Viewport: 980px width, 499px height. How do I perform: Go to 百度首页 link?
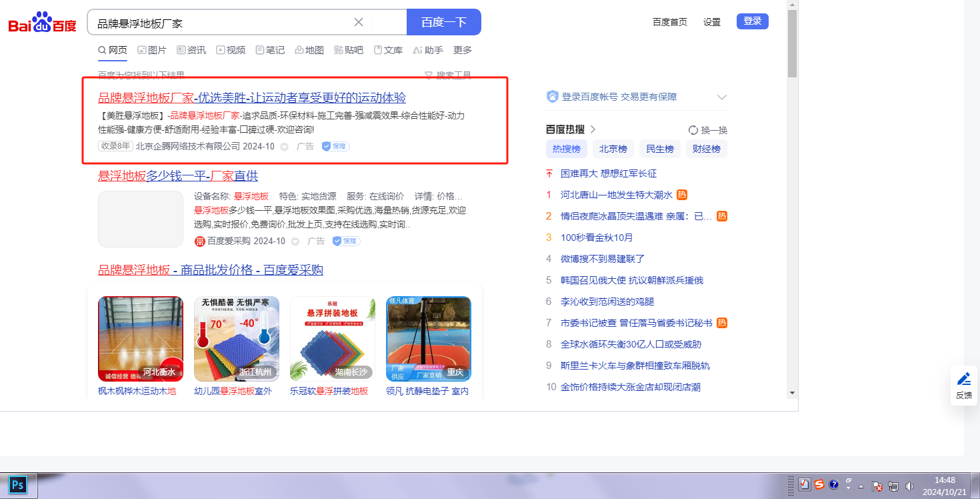[670, 22]
